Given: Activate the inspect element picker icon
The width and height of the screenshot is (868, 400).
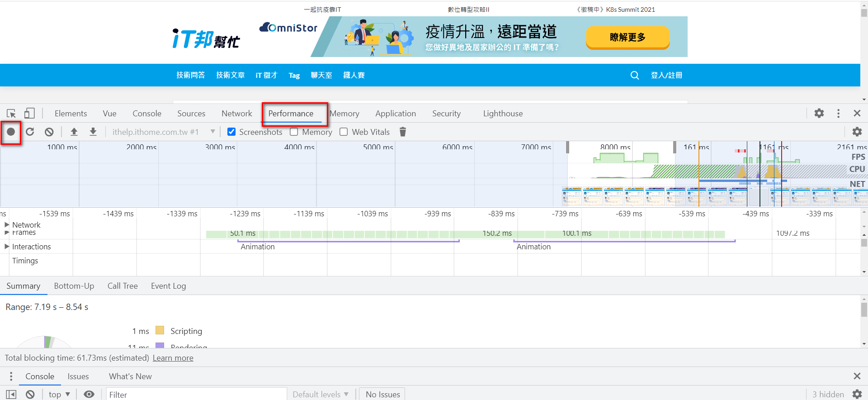Looking at the screenshot, I should 11,113.
